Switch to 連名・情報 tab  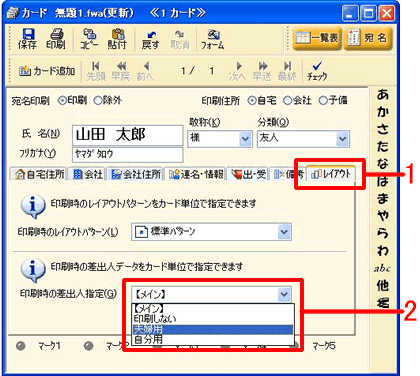click(x=196, y=174)
